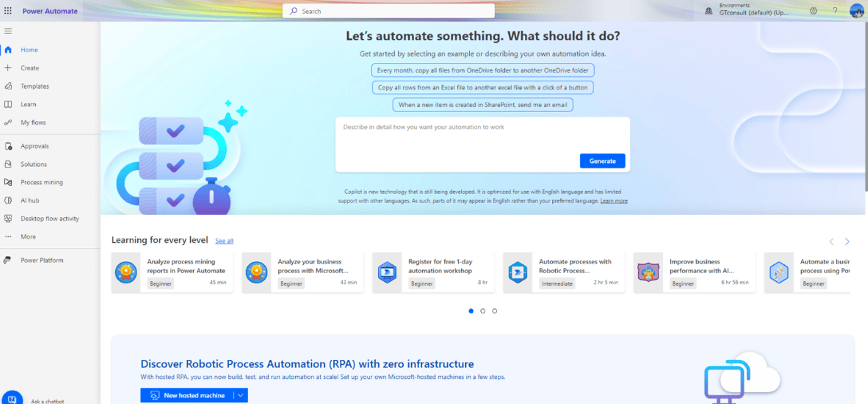Open the AI hub icon
This screenshot has height=404, width=868.
click(8, 201)
